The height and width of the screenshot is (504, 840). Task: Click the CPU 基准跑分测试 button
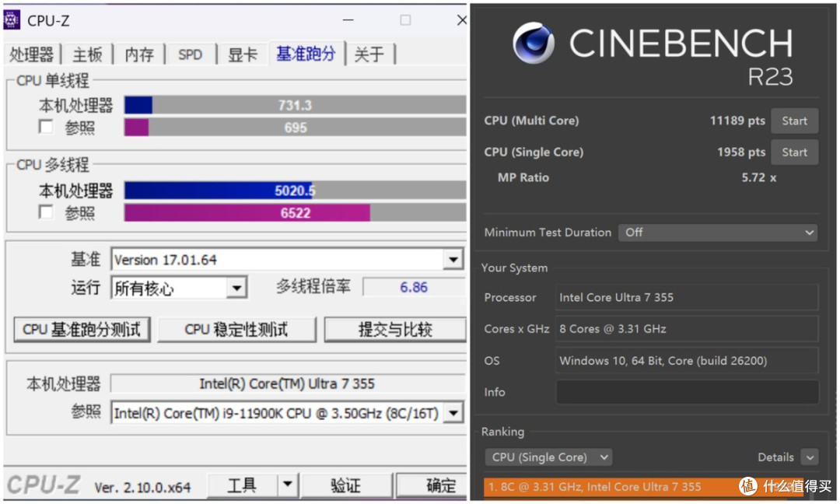click(x=82, y=330)
